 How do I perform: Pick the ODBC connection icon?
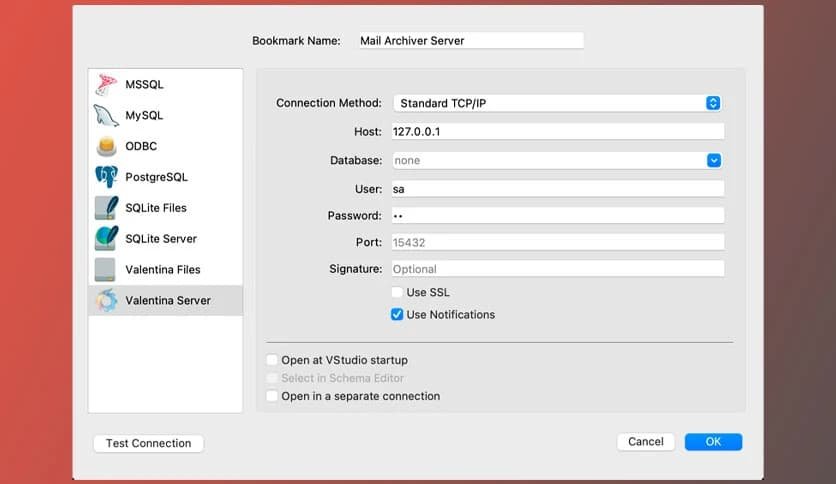coord(106,147)
